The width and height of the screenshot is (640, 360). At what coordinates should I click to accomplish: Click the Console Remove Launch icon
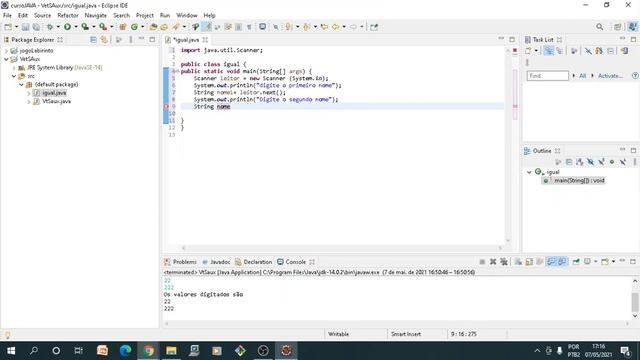tap(493, 262)
